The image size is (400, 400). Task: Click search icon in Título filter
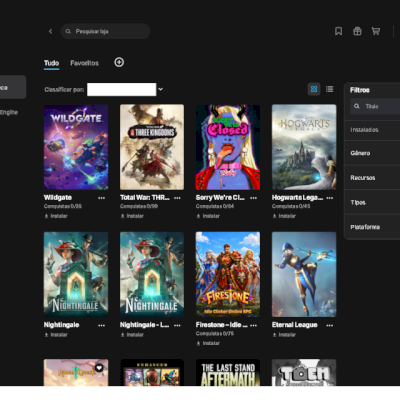[x=357, y=106]
